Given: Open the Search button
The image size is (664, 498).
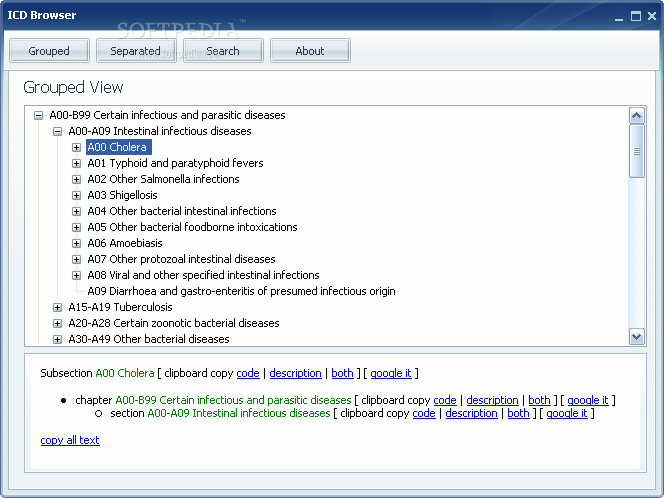Looking at the screenshot, I should pyautogui.click(x=223, y=51).
